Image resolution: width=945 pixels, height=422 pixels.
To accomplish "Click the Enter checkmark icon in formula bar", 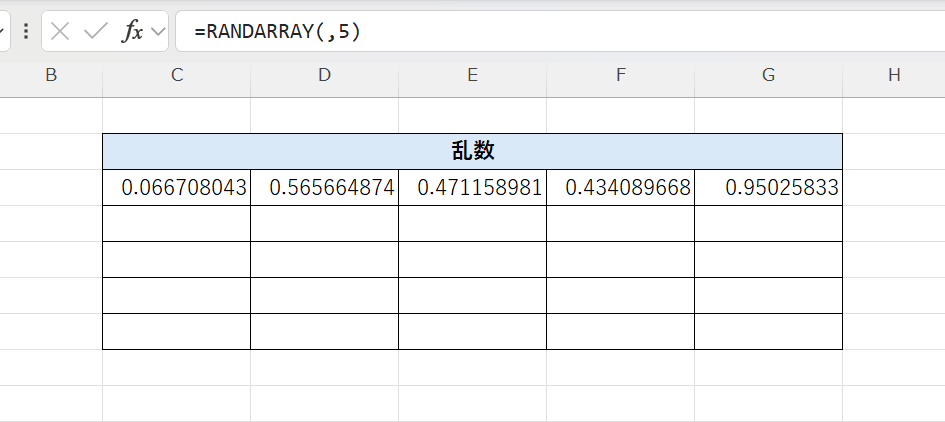I will tap(95, 32).
